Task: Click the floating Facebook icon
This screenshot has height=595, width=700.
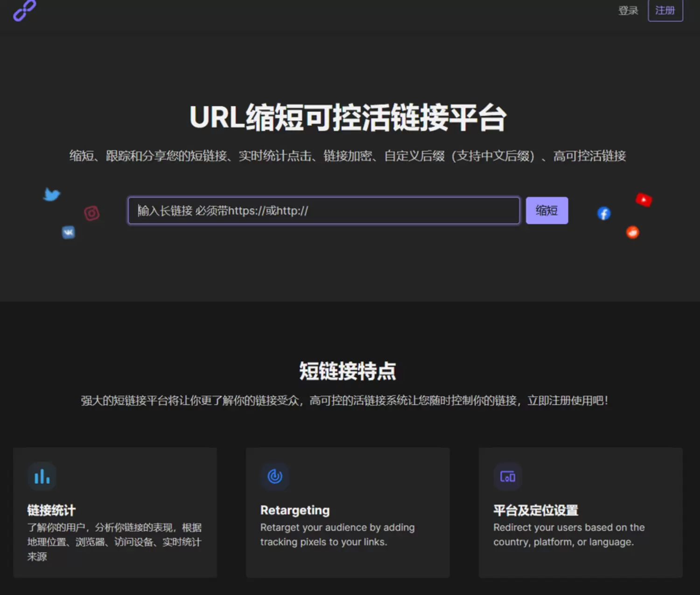Action: tap(604, 214)
